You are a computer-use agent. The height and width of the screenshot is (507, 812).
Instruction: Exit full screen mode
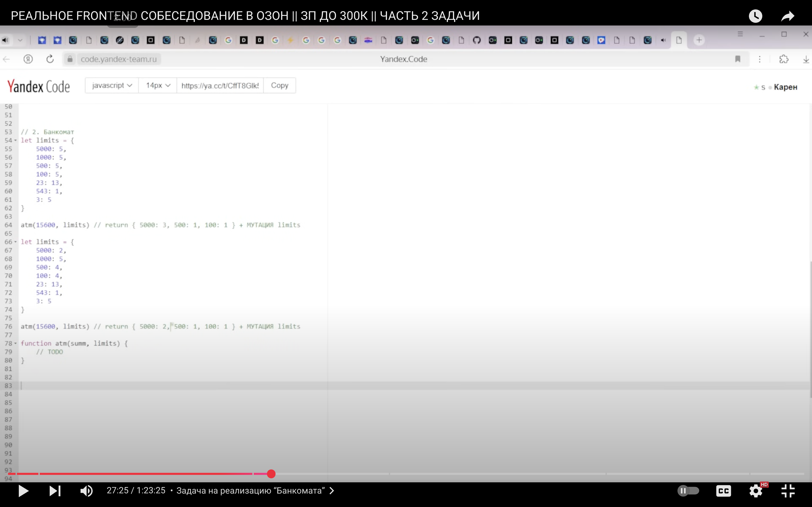click(x=788, y=491)
